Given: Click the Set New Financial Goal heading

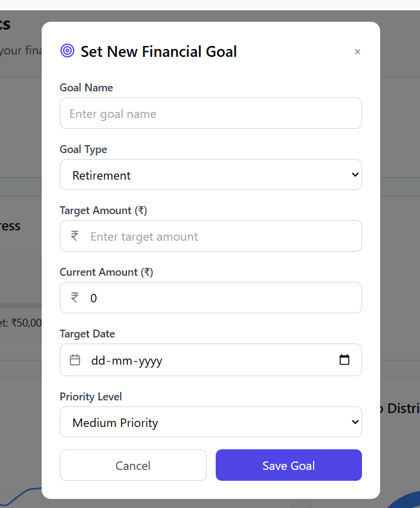Looking at the screenshot, I should 158,51.
